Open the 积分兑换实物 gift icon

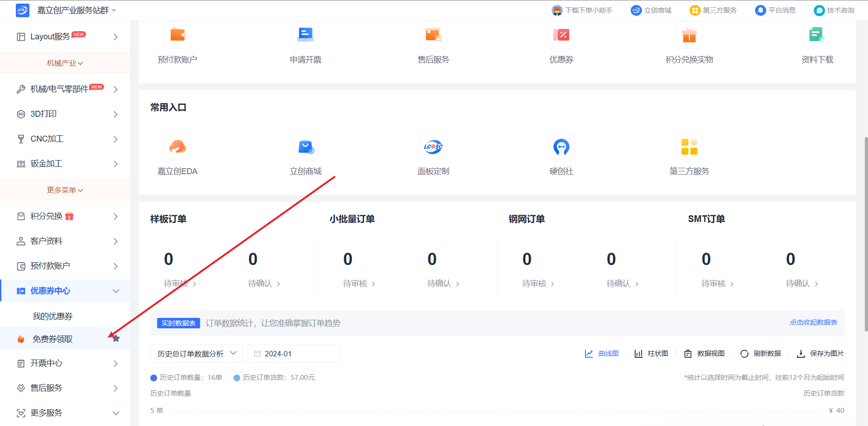click(689, 35)
